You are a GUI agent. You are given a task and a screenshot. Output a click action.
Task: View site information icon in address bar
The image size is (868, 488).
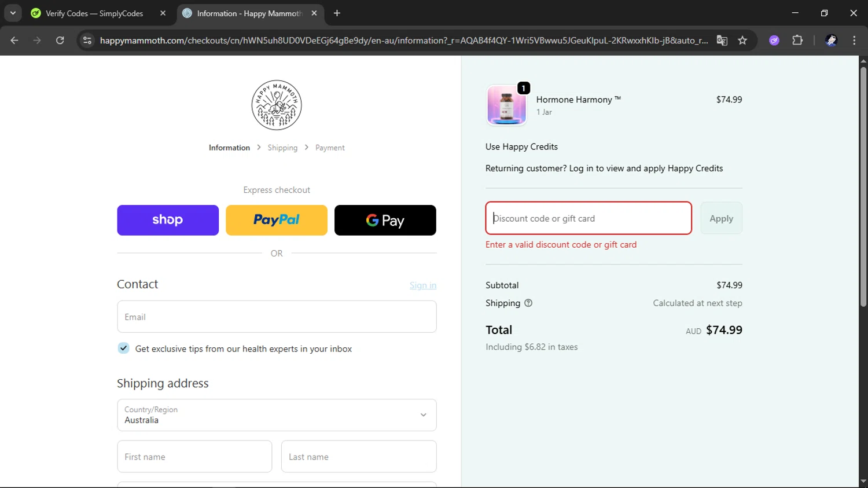pos(87,41)
